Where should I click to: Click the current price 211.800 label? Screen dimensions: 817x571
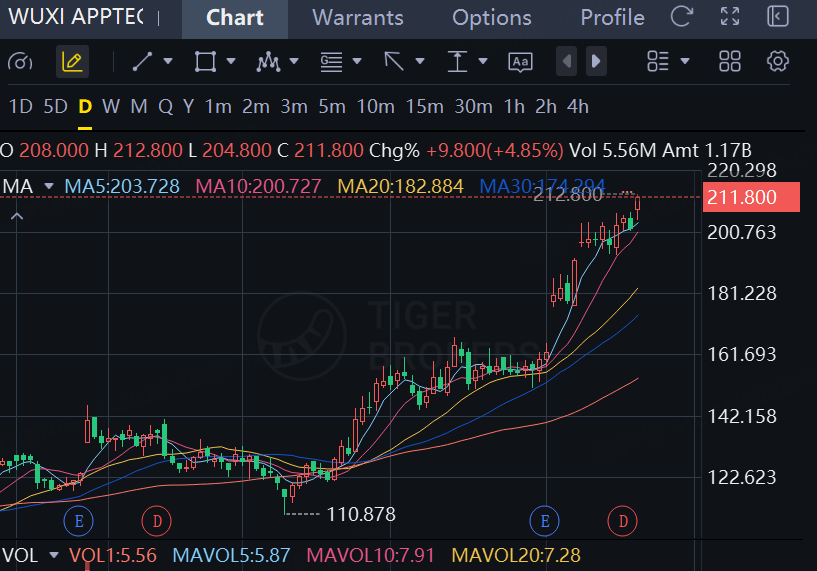[751, 197]
